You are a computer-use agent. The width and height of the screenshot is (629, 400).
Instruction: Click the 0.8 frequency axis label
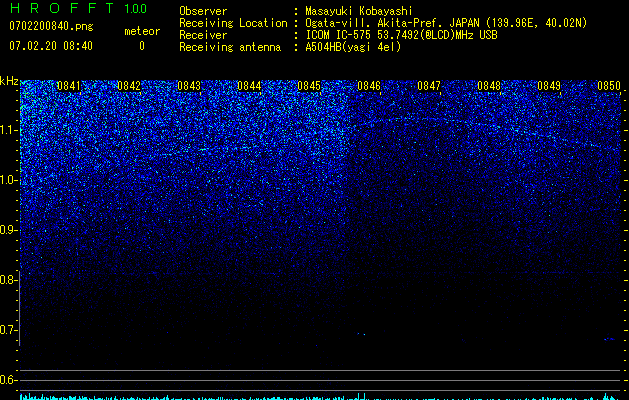click(x=8, y=280)
